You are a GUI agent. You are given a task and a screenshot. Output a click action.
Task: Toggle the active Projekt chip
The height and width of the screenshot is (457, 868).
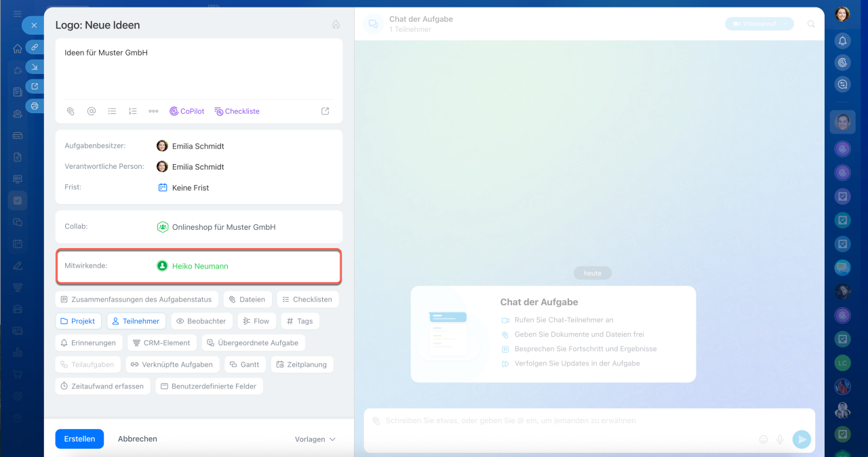79,321
